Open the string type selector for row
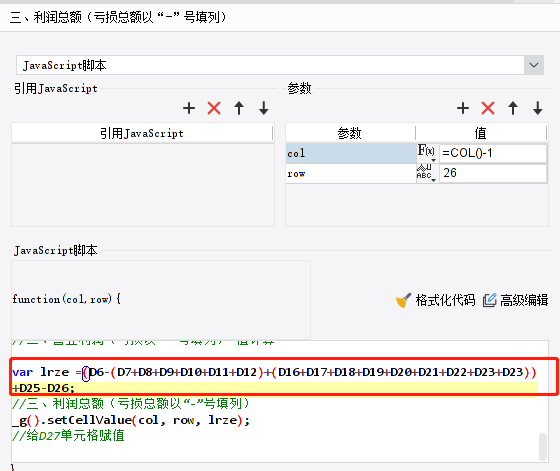This screenshot has width=560, height=471. click(x=427, y=173)
